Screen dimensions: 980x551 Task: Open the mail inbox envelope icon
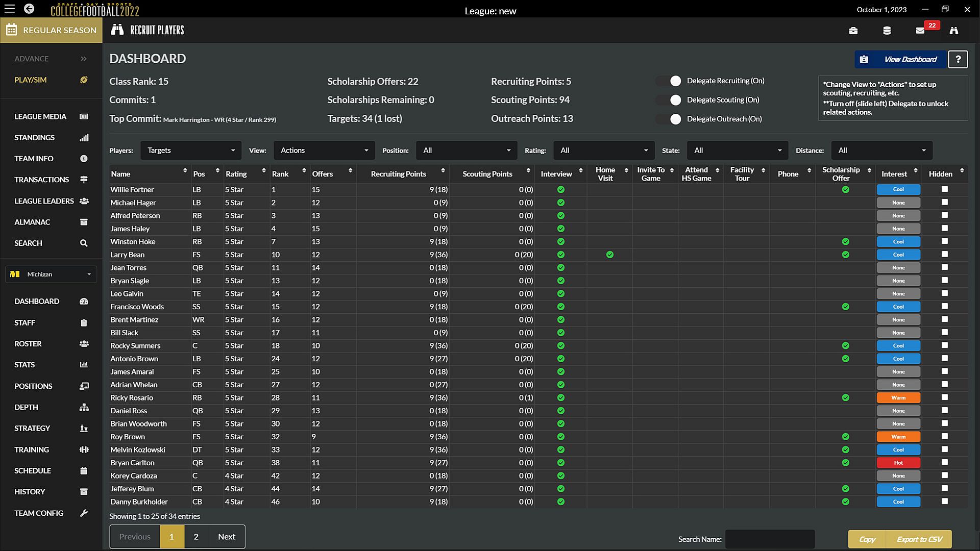tap(920, 31)
